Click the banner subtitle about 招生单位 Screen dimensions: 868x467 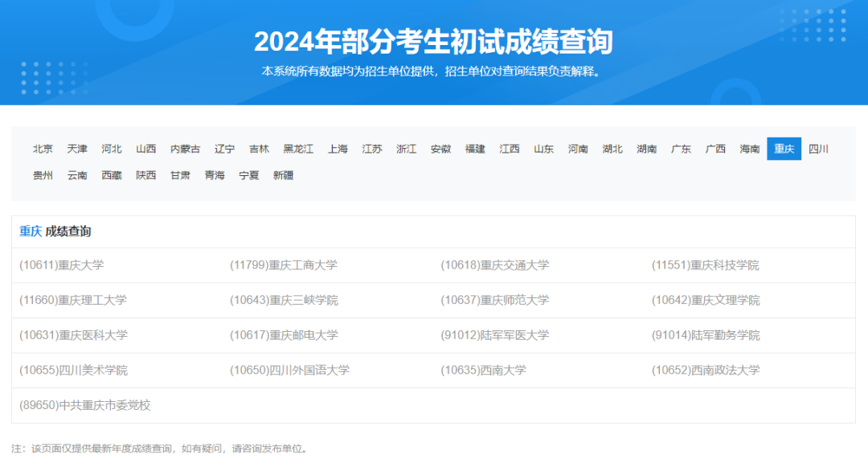click(x=432, y=72)
